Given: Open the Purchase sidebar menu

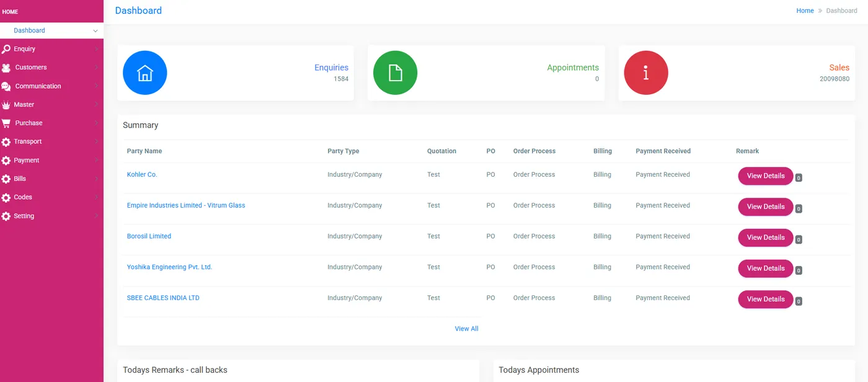Looking at the screenshot, I should [51, 123].
